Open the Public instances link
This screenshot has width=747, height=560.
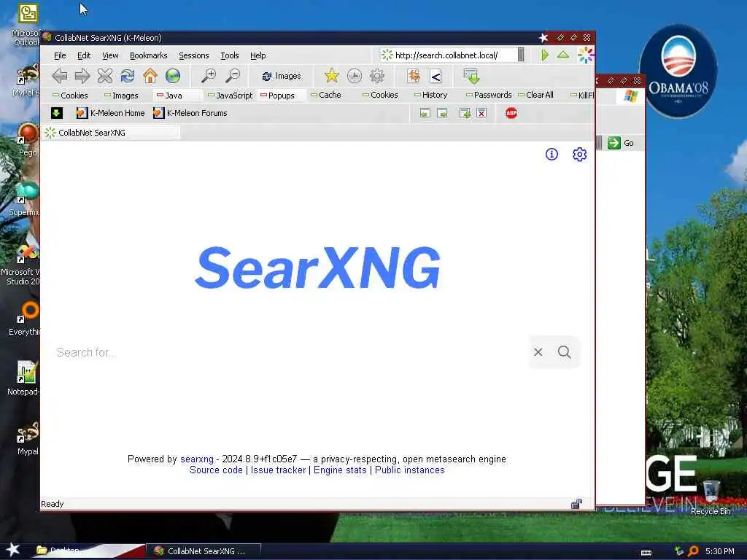click(410, 470)
